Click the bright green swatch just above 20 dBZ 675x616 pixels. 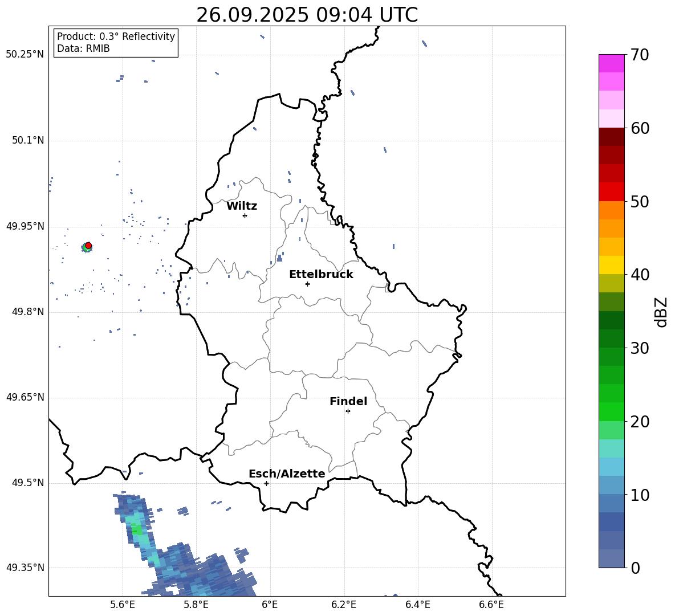point(611,411)
